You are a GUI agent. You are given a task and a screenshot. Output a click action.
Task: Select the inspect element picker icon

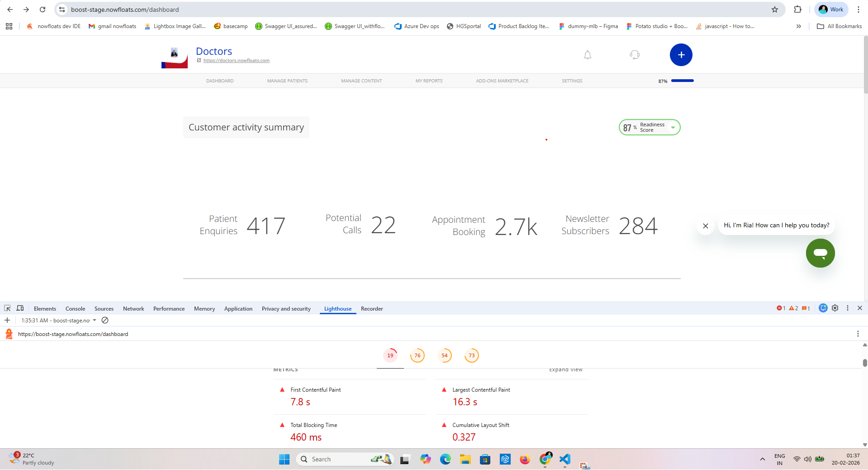pyautogui.click(x=7, y=308)
